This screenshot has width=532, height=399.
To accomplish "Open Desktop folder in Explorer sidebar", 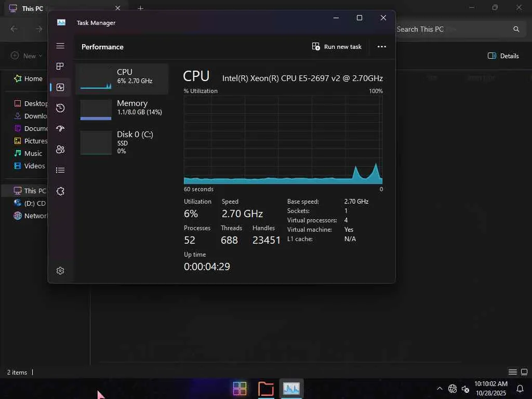I will tap(31, 103).
